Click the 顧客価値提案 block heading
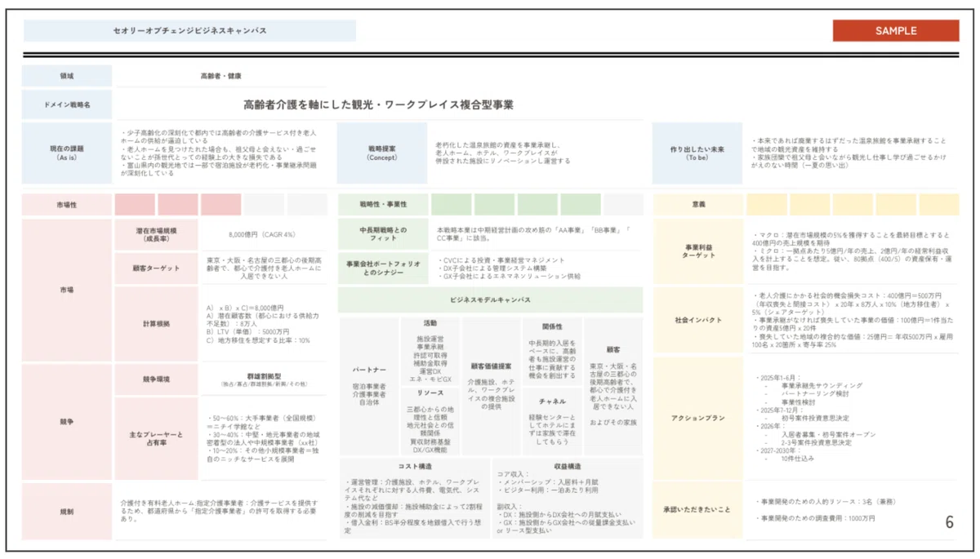The image size is (980, 559). (492, 366)
